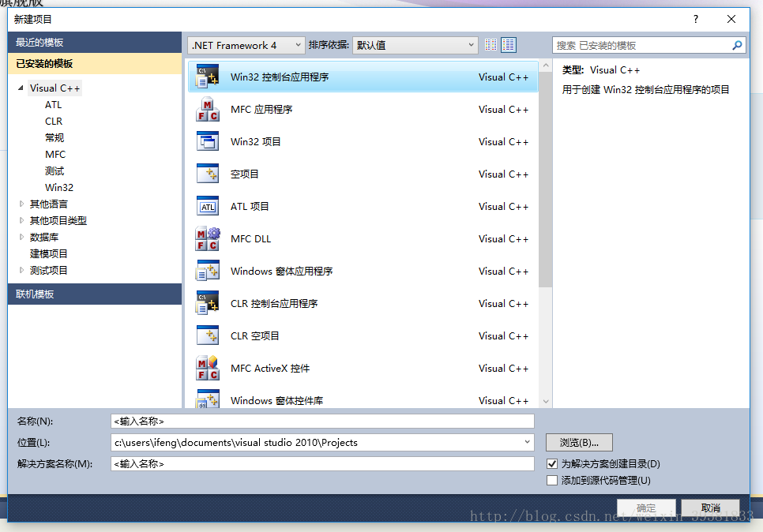Open the .NET Framework 4 dropdown
This screenshot has width=763, height=532.
(x=246, y=45)
